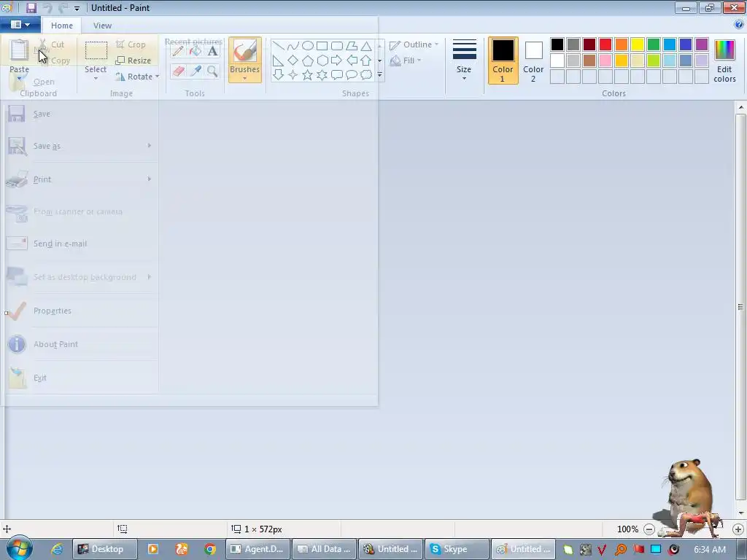Switch to Desktop taskbar button
Viewport: 747px width, 560px height.
pyautogui.click(x=105, y=549)
